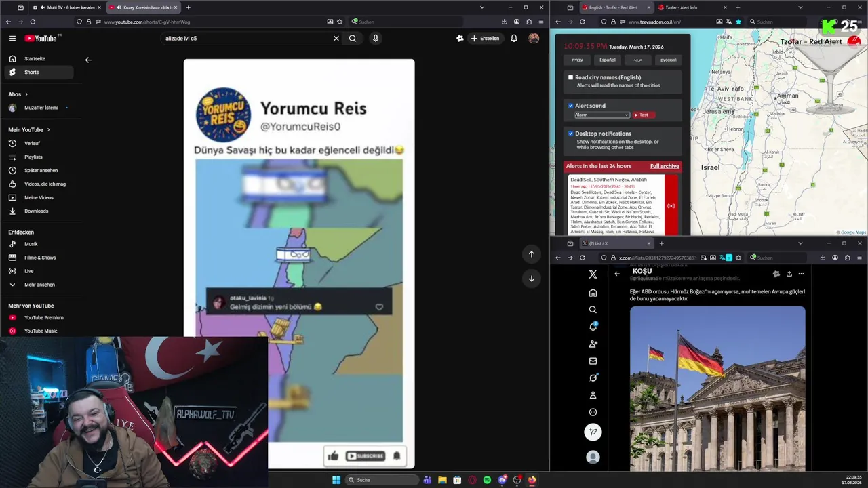Open X list three-dot options
This screenshot has width=868, height=488.
click(x=801, y=274)
